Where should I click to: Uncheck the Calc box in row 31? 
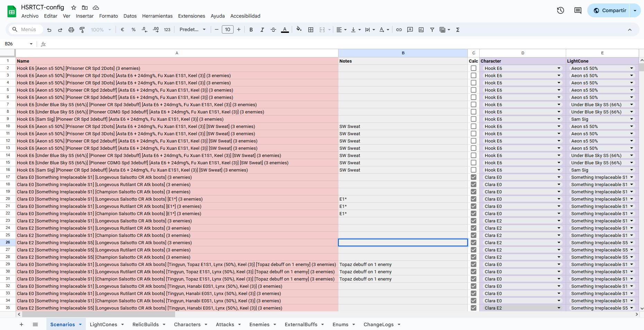(473, 279)
